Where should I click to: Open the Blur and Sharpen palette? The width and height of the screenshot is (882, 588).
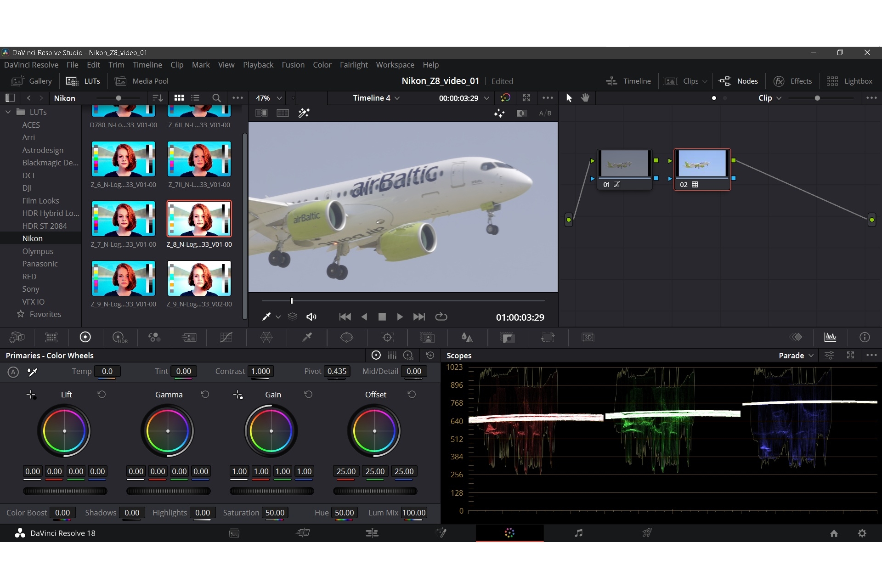pos(467,338)
